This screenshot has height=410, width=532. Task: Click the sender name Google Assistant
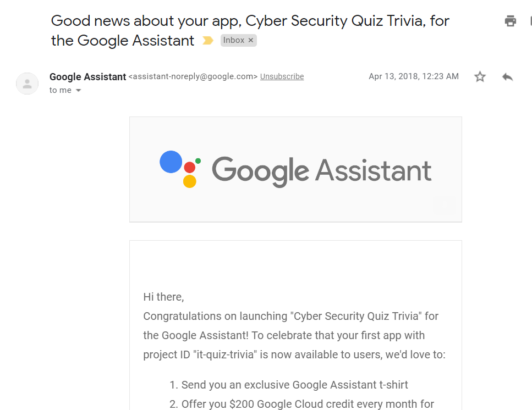point(88,77)
